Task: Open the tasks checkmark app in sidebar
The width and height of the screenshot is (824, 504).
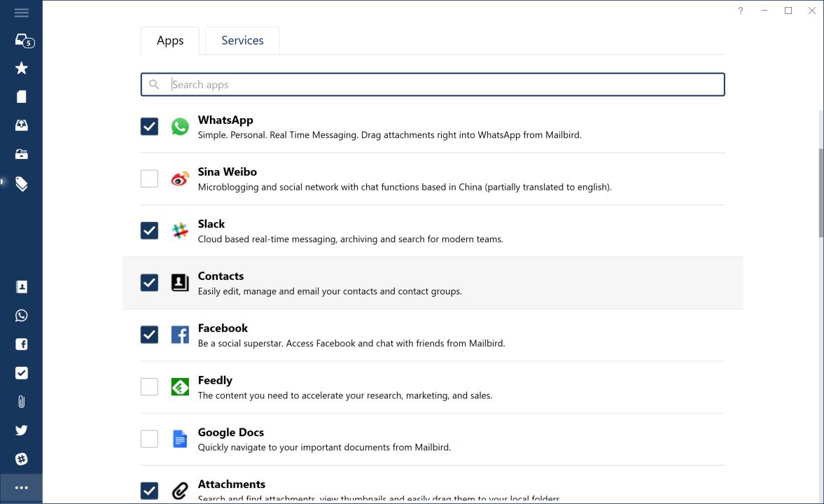Action: click(x=22, y=373)
